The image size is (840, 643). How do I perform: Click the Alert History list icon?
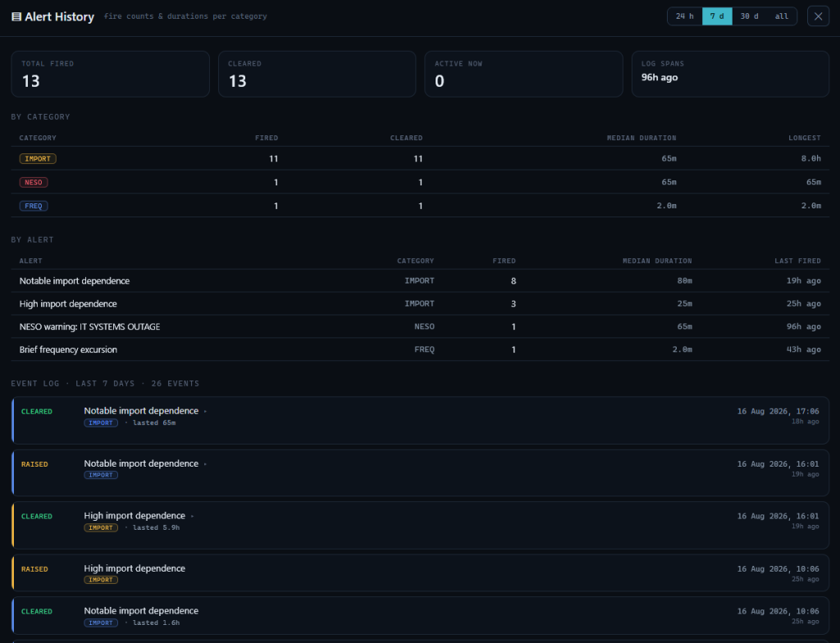[16, 16]
